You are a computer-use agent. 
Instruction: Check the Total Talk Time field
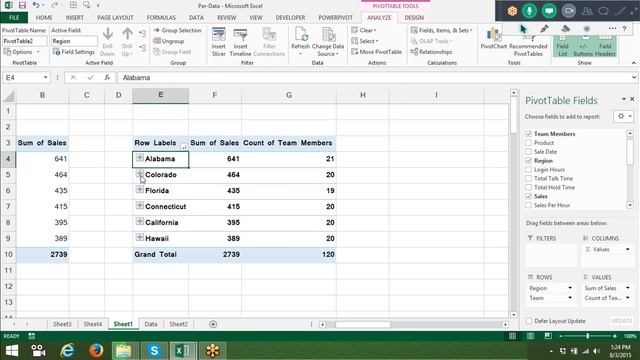click(x=529, y=178)
